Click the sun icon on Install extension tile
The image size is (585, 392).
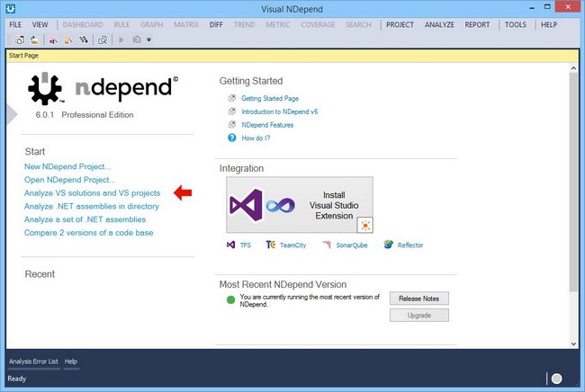tap(364, 225)
